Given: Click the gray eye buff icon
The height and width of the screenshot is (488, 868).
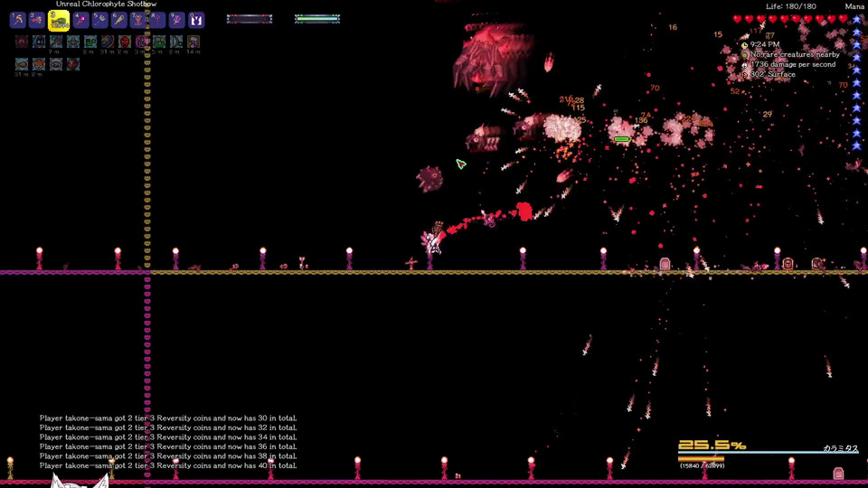Looking at the screenshot, I should pos(56,64).
